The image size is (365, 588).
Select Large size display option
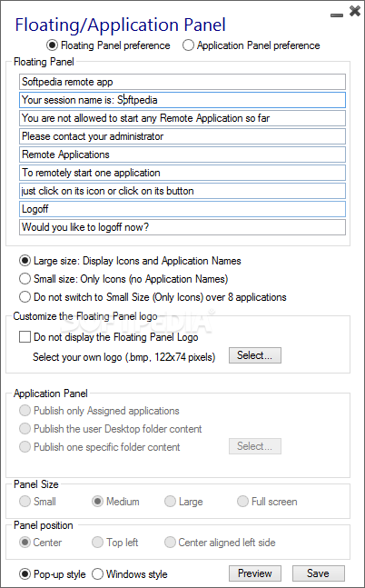(130, 261)
